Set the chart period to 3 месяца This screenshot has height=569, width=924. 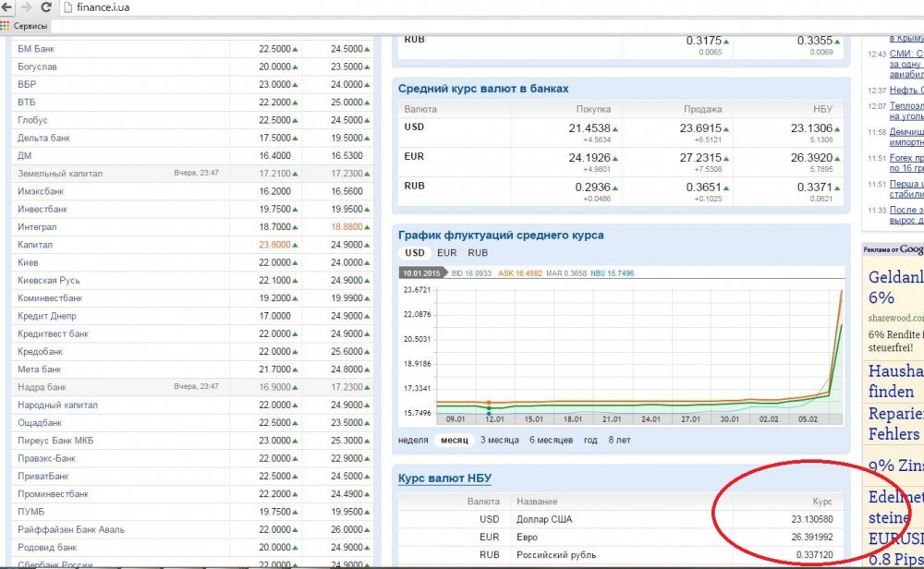498,441
